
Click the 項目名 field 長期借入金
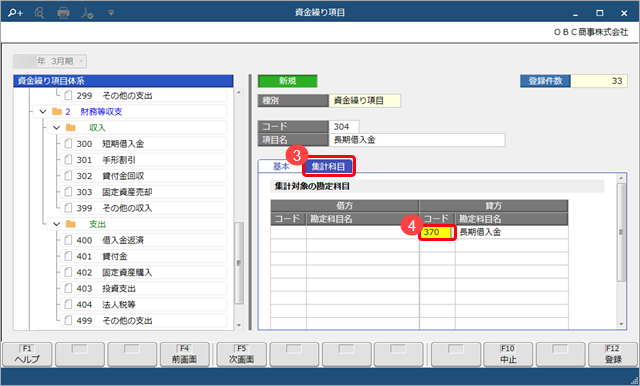(417, 140)
